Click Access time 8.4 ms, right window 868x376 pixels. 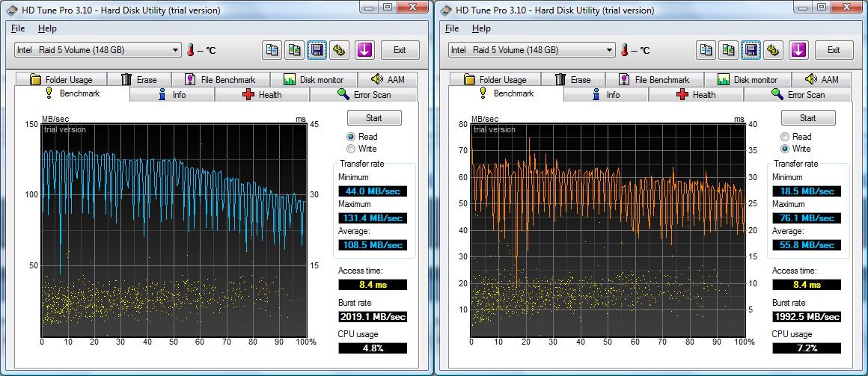(x=807, y=285)
